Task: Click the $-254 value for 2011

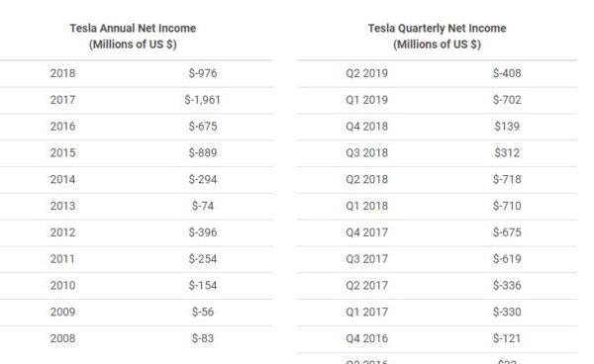Action: click(203, 258)
